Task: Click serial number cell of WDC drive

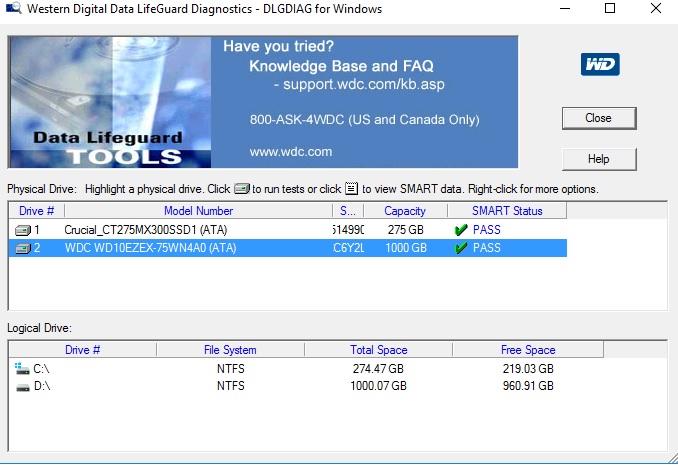Action: (348, 248)
